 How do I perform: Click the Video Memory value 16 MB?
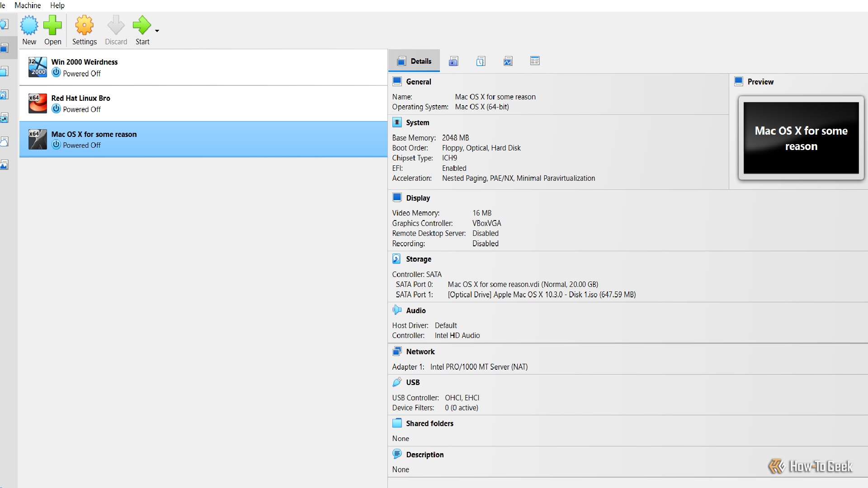tap(482, 213)
